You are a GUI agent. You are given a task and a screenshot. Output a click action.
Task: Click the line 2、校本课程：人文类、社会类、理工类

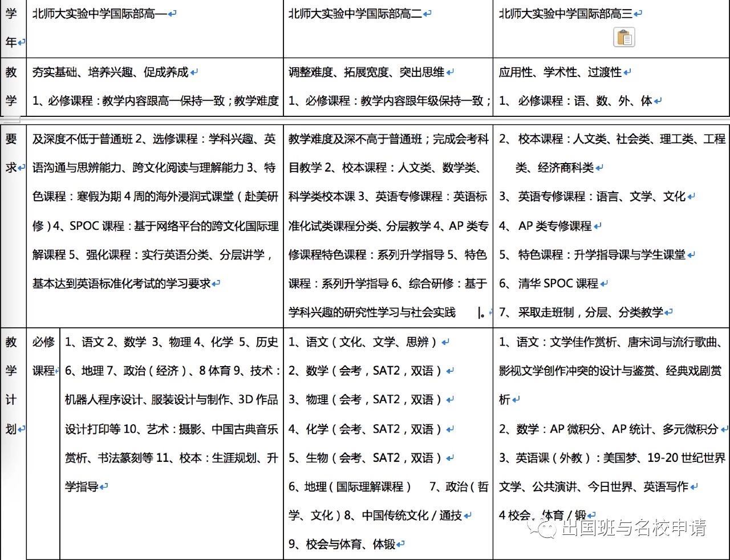pyautogui.click(x=613, y=139)
